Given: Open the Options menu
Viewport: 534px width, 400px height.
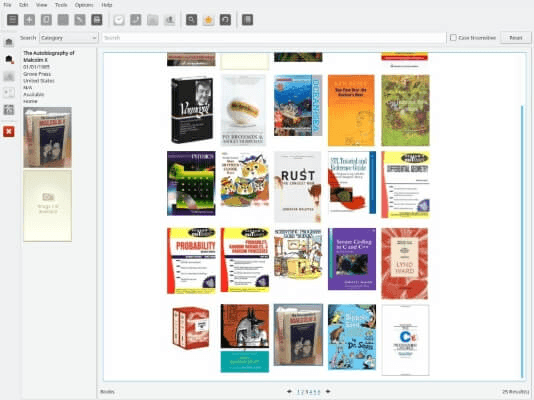Looking at the screenshot, I should click(x=84, y=5).
